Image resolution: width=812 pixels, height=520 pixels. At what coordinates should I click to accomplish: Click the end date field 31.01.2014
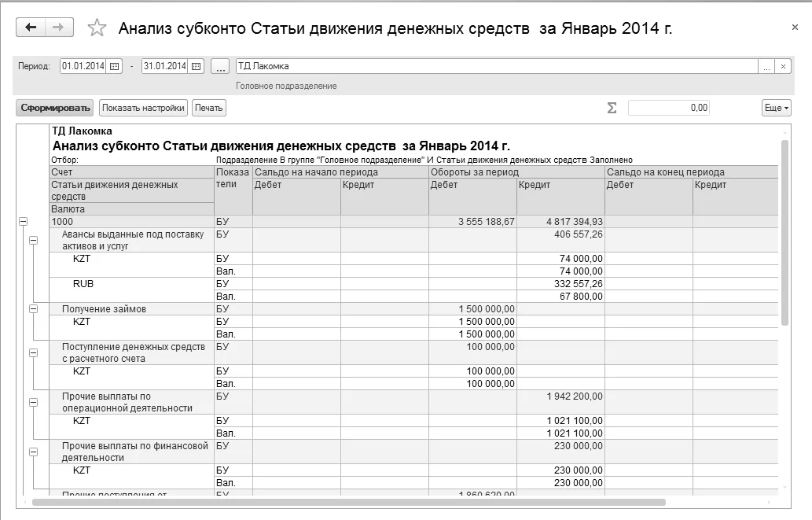tap(164, 66)
